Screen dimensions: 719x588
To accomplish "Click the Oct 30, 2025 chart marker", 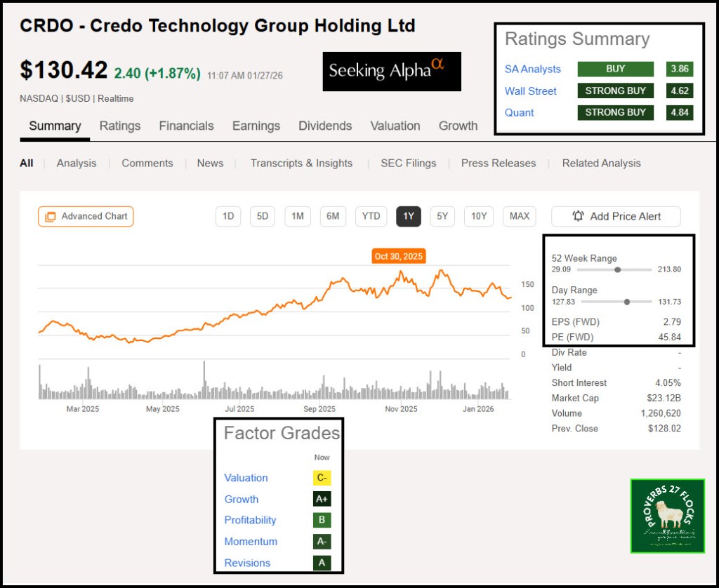I will 399,256.
